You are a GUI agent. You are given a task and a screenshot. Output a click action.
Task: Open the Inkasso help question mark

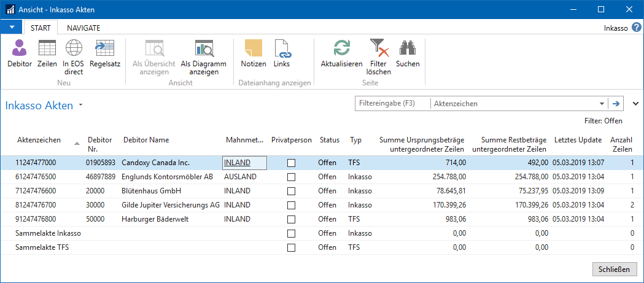(x=636, y=28)
